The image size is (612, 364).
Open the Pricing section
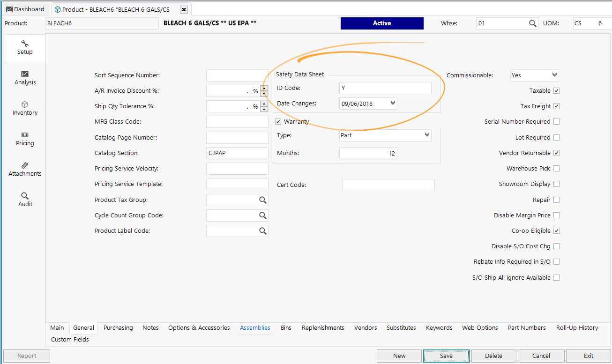pyautogui.click(x=24, y=139)
